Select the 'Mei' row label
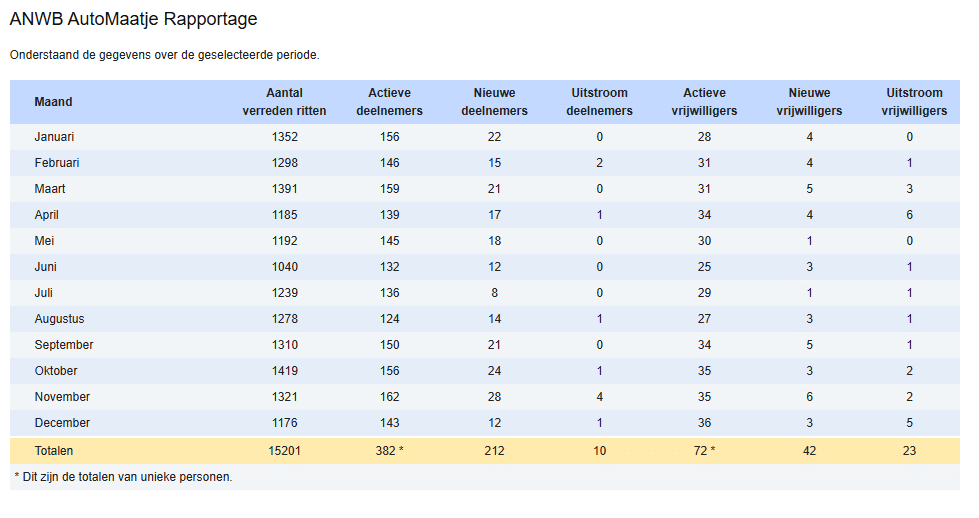 click(44, 241)
